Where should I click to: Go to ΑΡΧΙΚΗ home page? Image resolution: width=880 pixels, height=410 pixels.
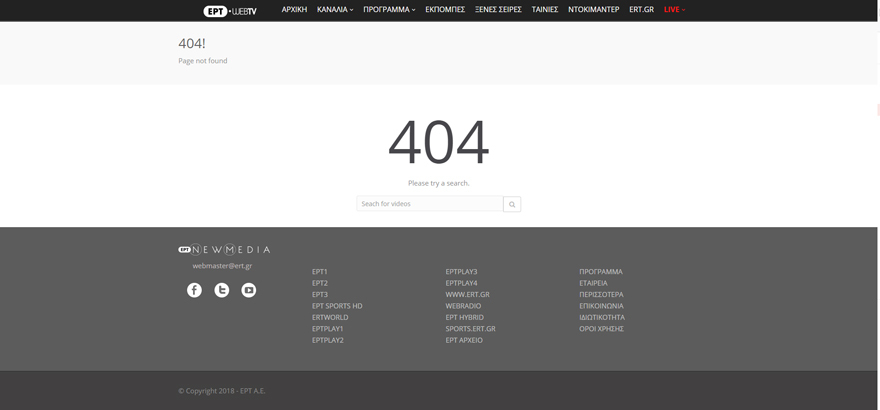pos(294,9)
